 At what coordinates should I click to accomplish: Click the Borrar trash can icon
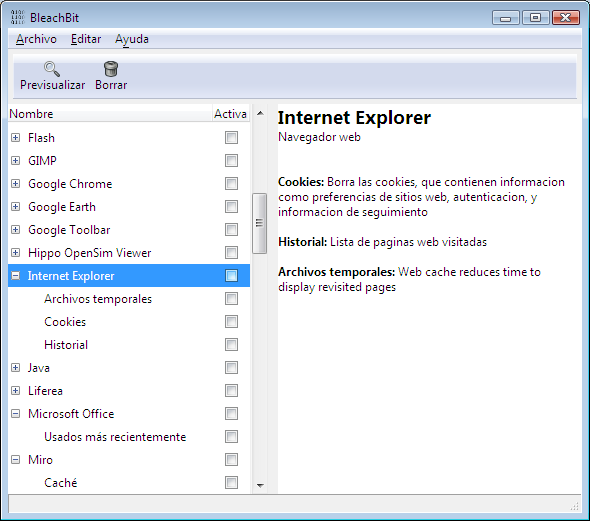click(x=111, y=69)
